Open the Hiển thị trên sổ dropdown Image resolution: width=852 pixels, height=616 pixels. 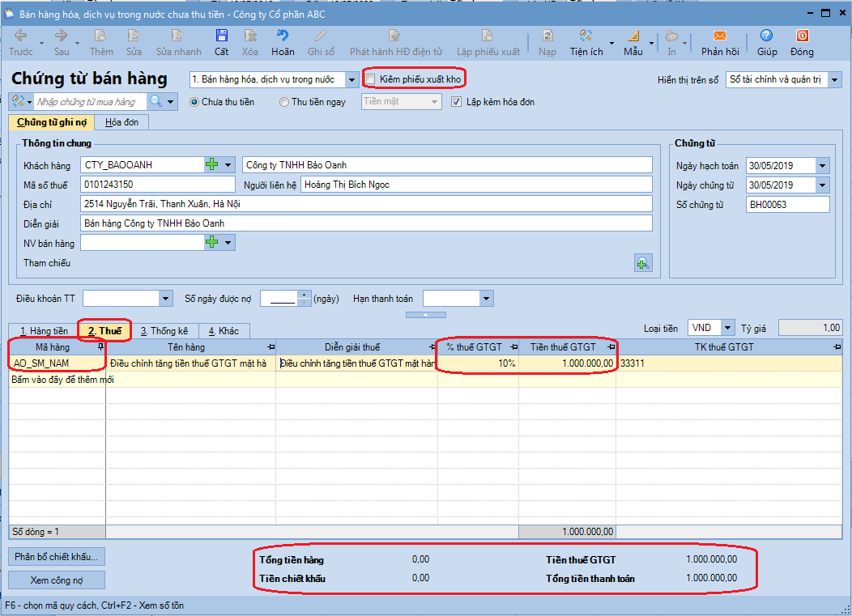click(835, 80)
